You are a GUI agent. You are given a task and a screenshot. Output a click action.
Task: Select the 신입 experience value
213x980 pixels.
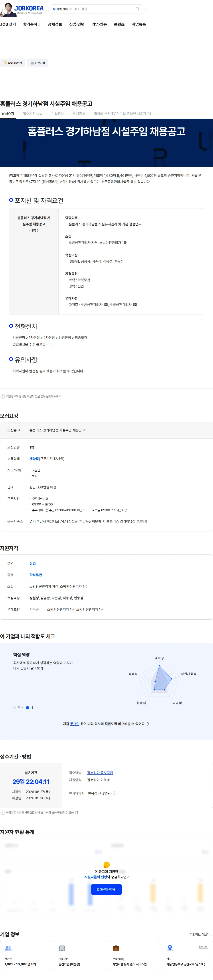coord(32,563)
